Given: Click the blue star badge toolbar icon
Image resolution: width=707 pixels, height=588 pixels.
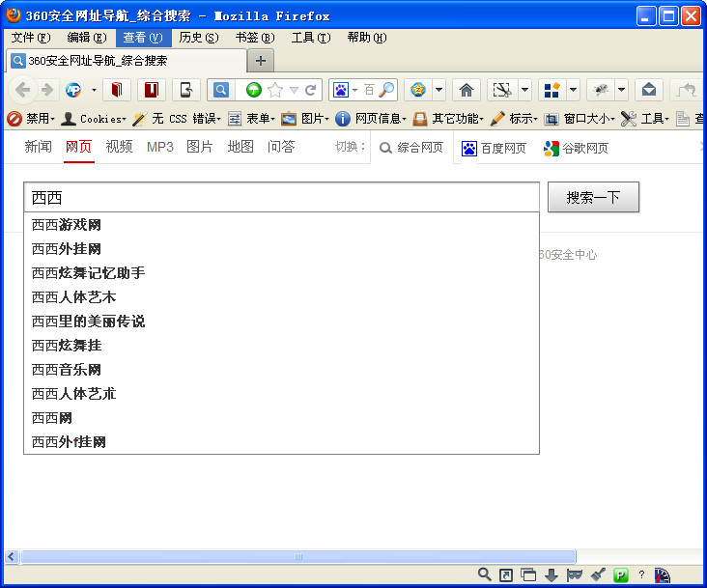Looking at the screenshot, I should tap(418, 90).
